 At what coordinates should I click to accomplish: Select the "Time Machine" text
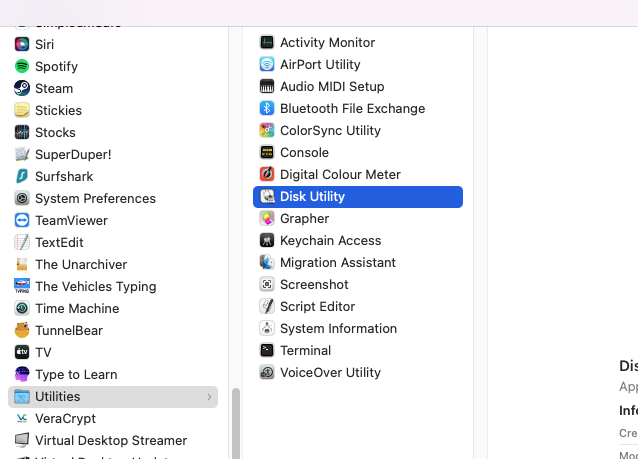coord(77,308)
